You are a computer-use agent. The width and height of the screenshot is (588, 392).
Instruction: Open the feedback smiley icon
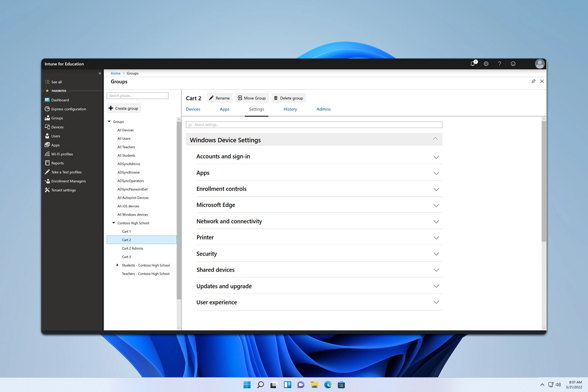coord(513,64)
